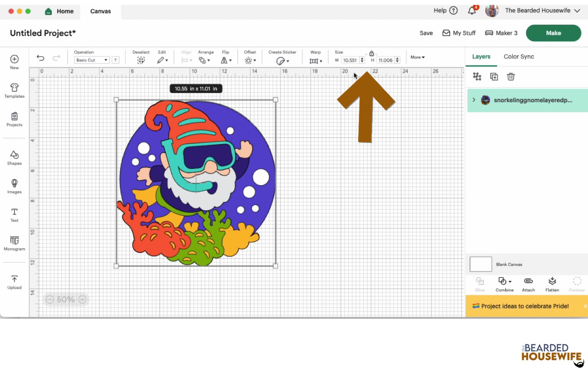Open the Monogram tool
588x374 pixels.
pos(14,243)
